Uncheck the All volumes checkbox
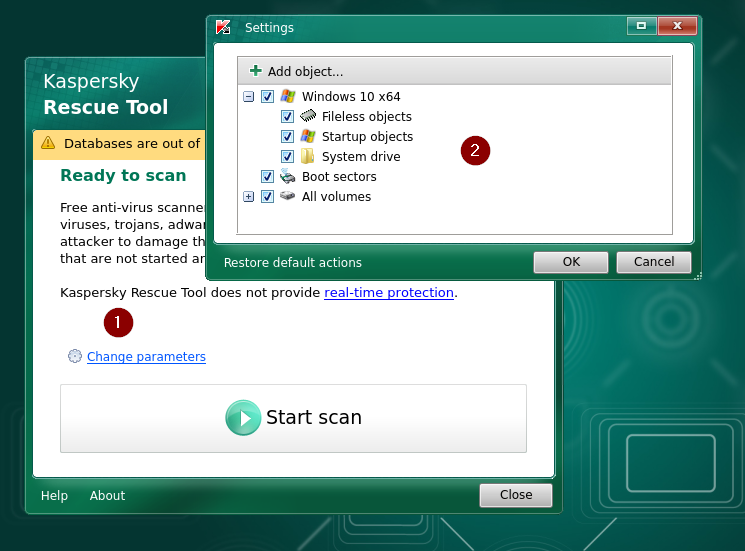Viewport: 745px width, 551px height. [x=267, y=197]
